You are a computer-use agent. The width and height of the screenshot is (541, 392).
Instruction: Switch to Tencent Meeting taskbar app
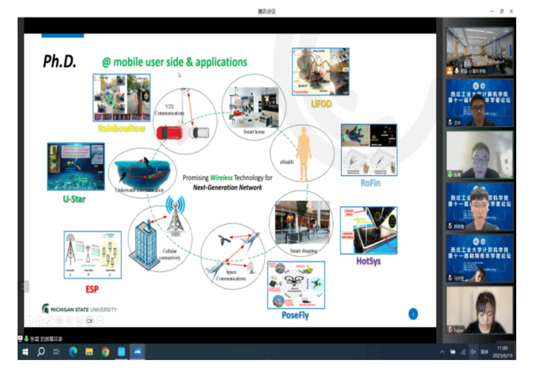click(x=137, y=352)
